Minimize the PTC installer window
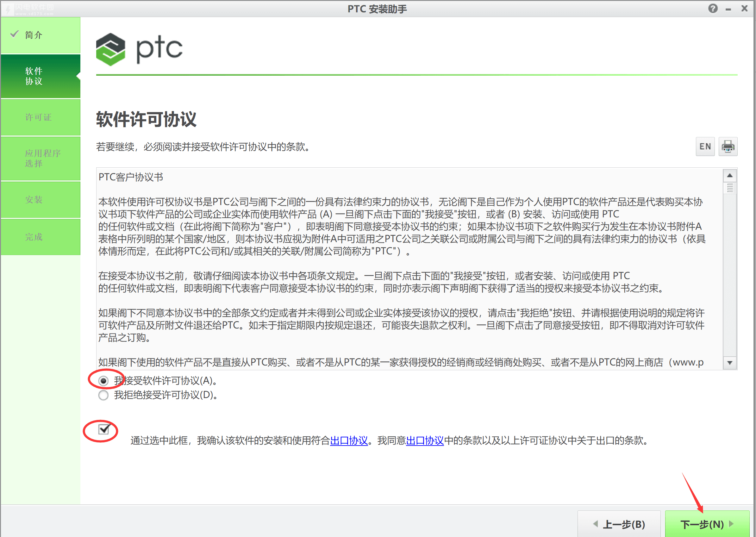The height and width of the screenshot is (537, 756). [x=728, y=9]
